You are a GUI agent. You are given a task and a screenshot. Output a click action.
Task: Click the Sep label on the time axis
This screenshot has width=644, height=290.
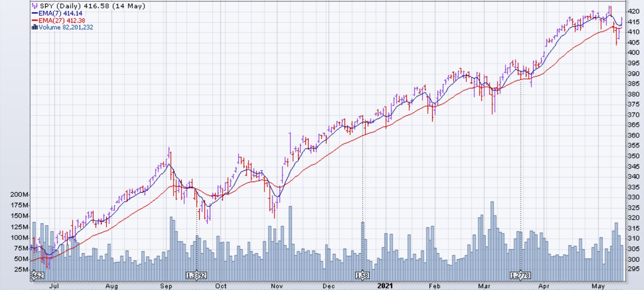[166, 286]
